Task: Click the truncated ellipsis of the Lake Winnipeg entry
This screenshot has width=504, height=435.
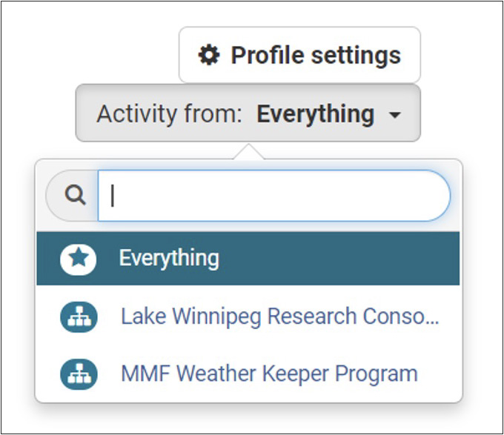Action: click(432, 318)
